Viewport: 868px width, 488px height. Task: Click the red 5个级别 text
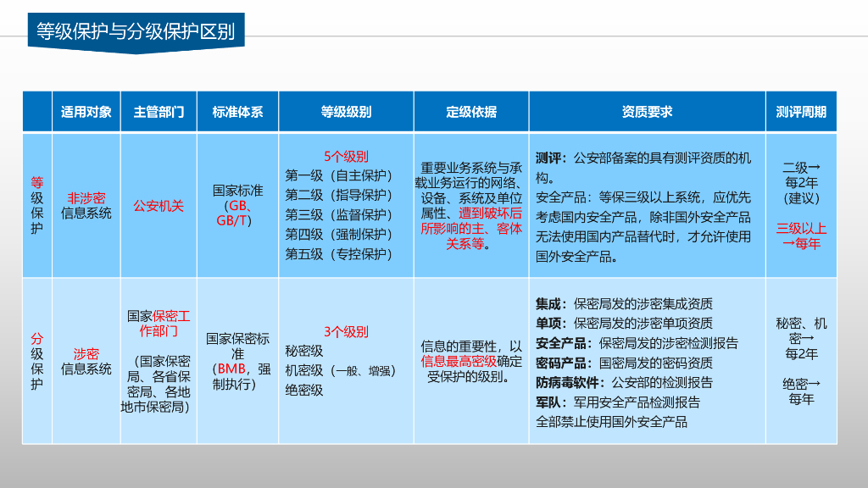point(346,157)
